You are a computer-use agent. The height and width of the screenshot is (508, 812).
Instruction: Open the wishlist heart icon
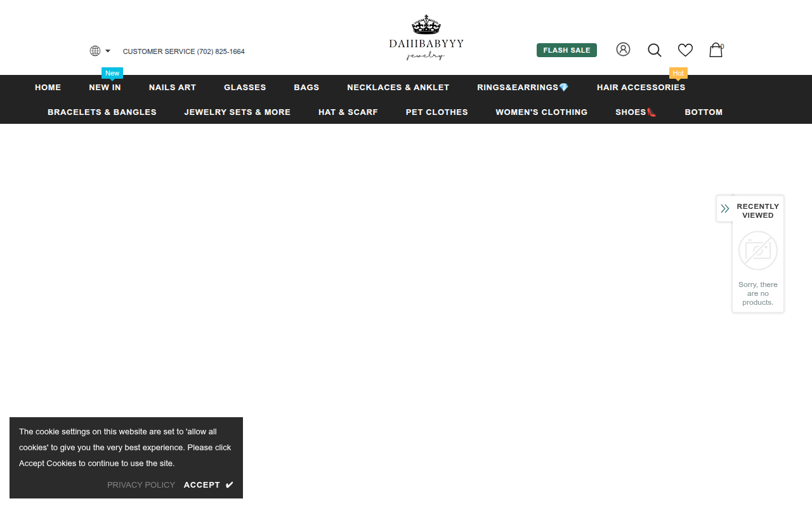click(685, 50)
